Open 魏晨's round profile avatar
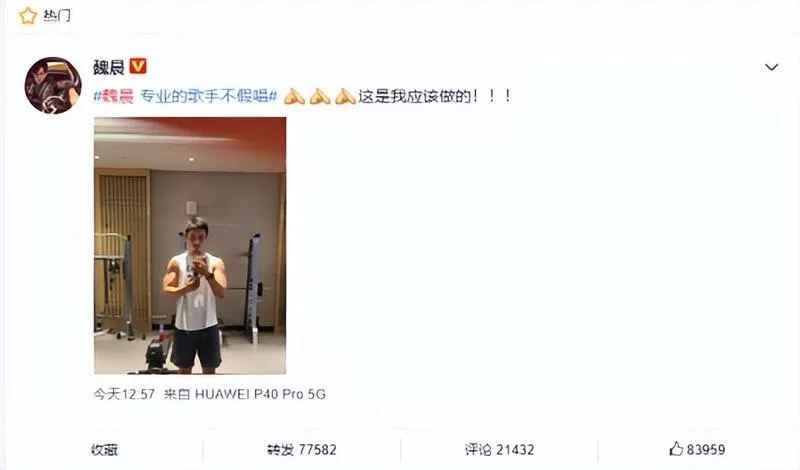This screenshot has width=800, height=470. pos(53,85)
